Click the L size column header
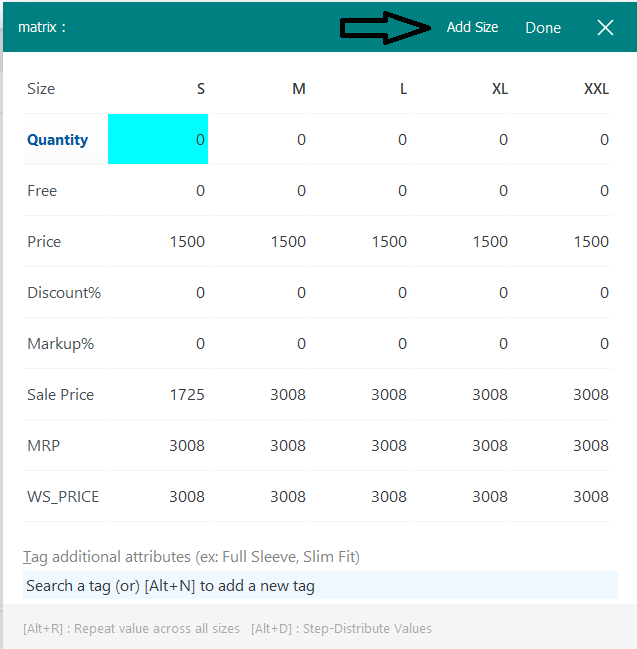The height and width of the screenshot is (649, 637). 403,89
